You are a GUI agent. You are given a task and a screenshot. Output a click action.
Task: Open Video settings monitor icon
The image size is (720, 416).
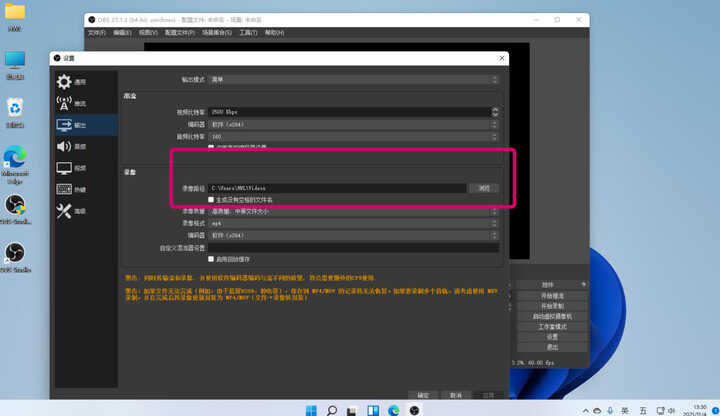pyautogui.click(x=64, y=168)
